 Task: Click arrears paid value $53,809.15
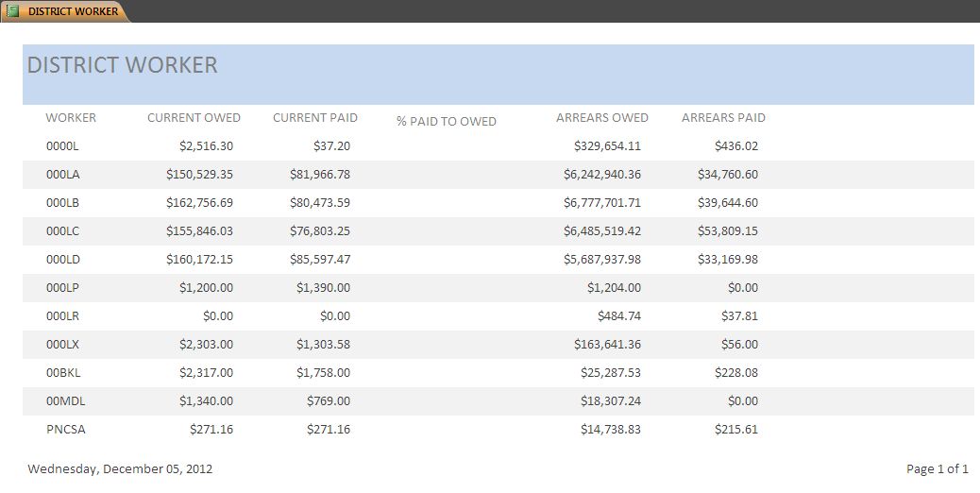[728, 231]
